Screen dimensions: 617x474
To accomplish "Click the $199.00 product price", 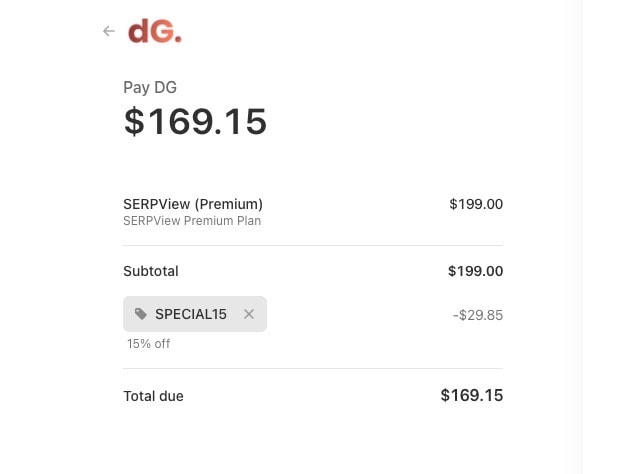I will (476, 204).
